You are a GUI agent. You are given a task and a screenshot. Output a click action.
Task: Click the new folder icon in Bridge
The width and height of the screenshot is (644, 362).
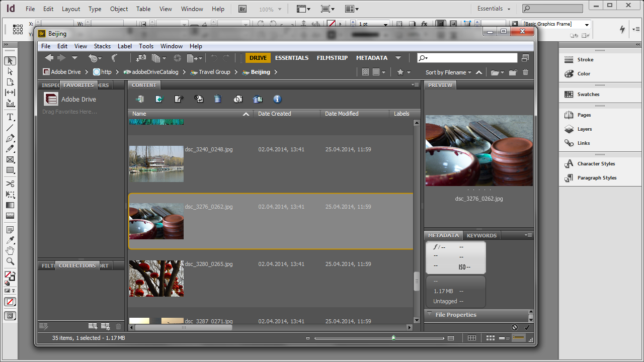[513, 72]
